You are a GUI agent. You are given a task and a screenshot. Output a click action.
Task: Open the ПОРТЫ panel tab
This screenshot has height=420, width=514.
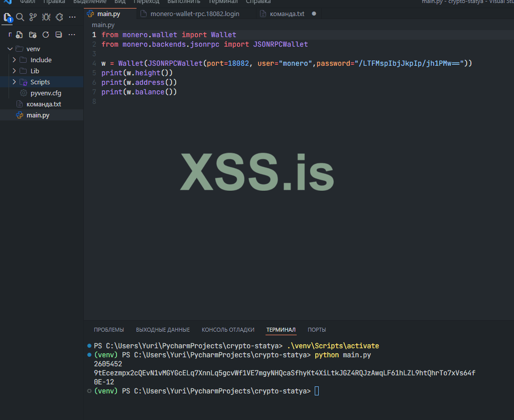[x=317, y=330]
